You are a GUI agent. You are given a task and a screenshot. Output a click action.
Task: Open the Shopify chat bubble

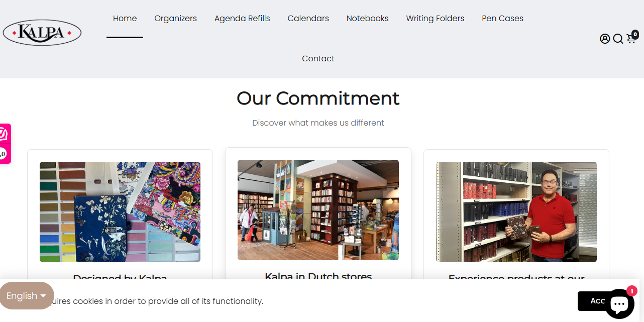(x=619, y=303)
